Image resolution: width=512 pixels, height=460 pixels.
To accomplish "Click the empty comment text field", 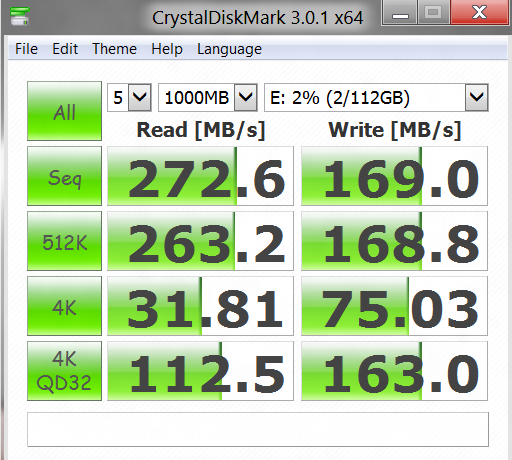I will (258, 429).
